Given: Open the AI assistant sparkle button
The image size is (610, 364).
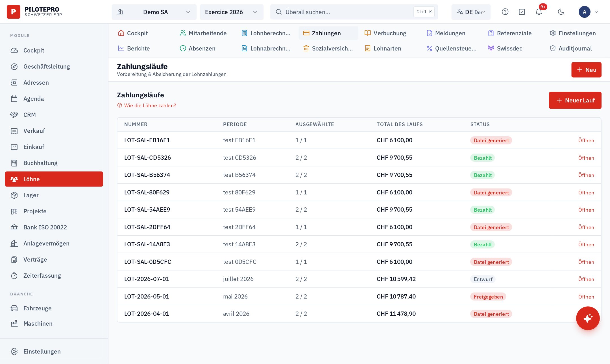Looking at the screenshot, I should 588,318.
